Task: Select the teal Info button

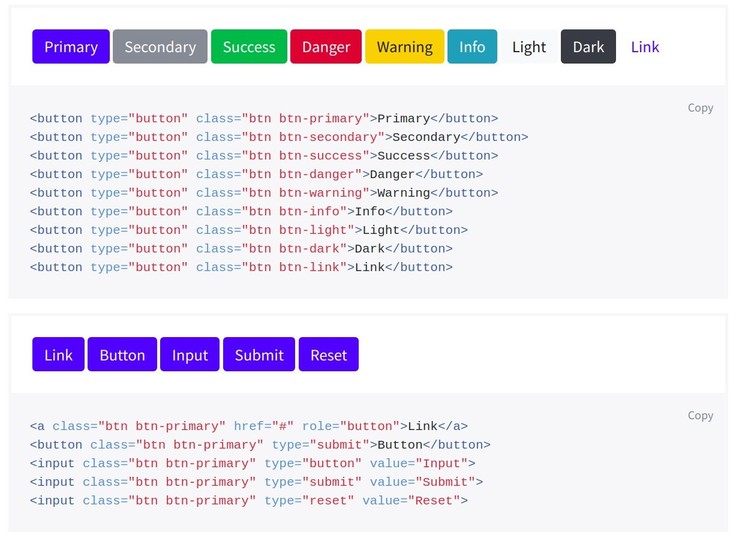Action: (x=472, y=47)
